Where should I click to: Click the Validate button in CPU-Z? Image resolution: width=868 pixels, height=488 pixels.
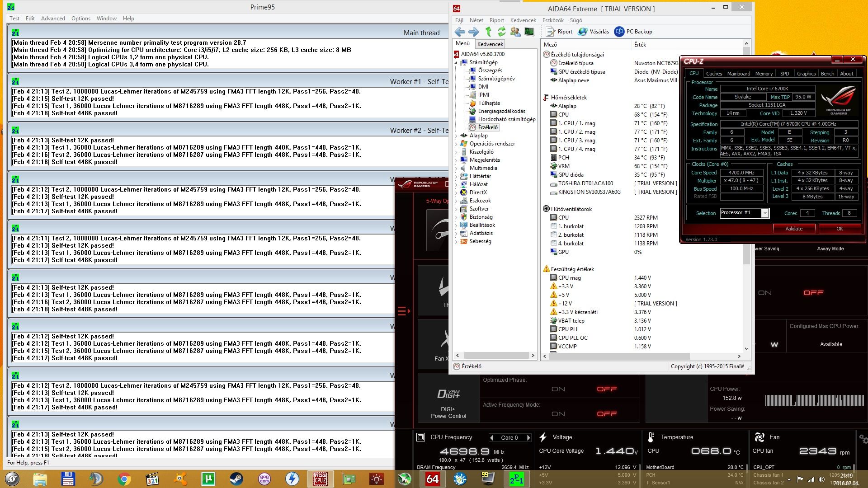[794, 229]
